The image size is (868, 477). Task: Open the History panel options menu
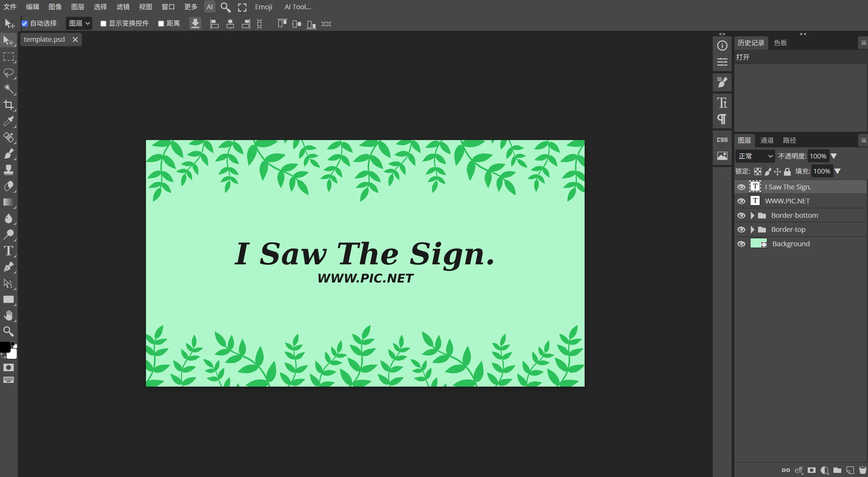[864, 43]
